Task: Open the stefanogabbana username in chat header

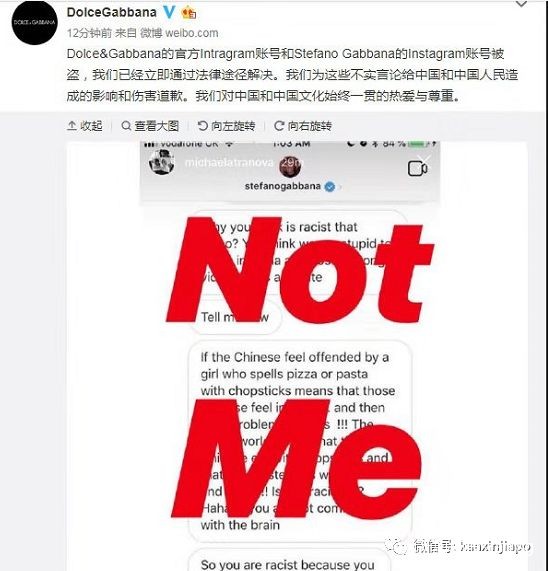Action: coord(283,186)
